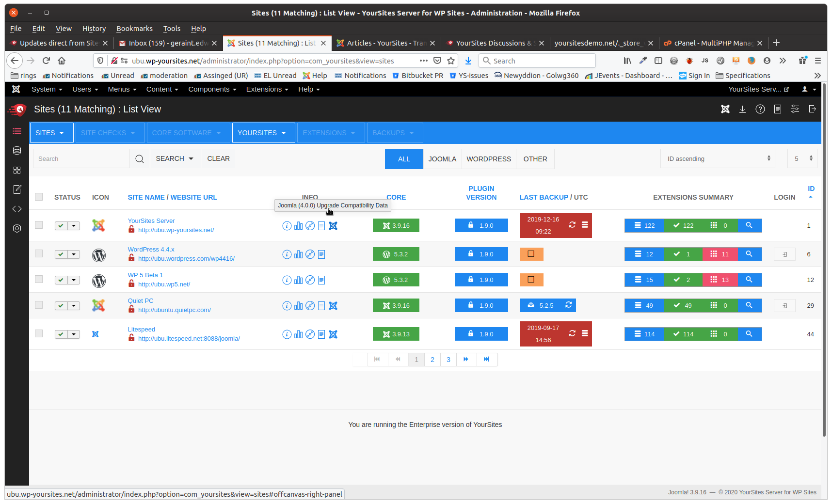Refresh Akeeba 5.2.5 backup status for Quiet PC
The image size is (832, 504).
[x=569, y=305]
